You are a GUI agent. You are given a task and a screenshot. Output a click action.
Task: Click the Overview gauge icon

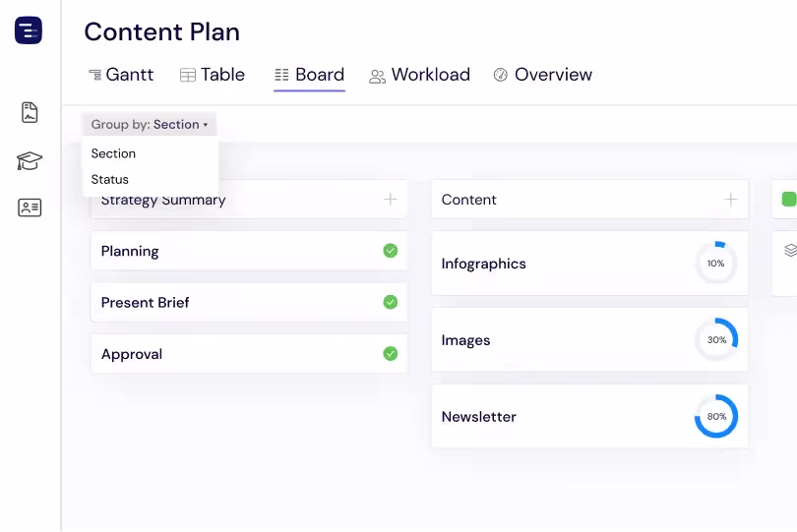[500, 75]
